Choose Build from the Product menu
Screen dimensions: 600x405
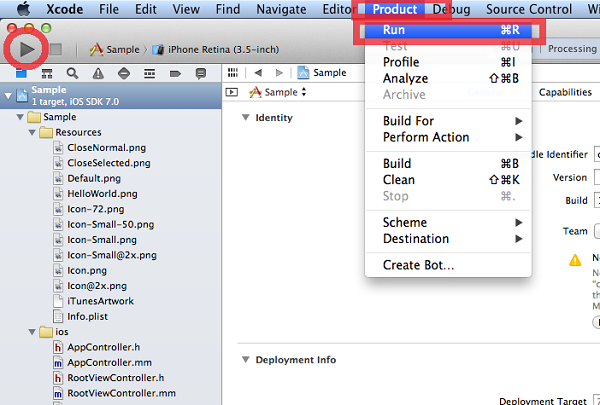[x=448, y=163]
